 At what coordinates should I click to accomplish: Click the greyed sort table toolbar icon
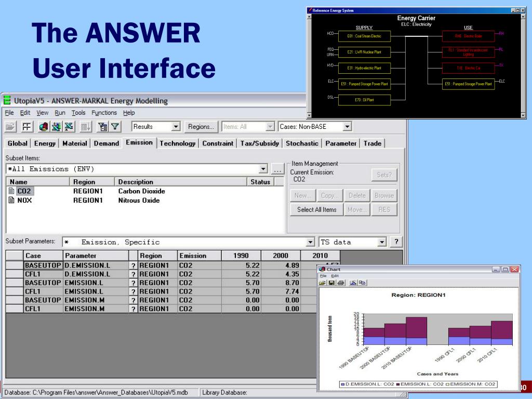coord(85,127)
